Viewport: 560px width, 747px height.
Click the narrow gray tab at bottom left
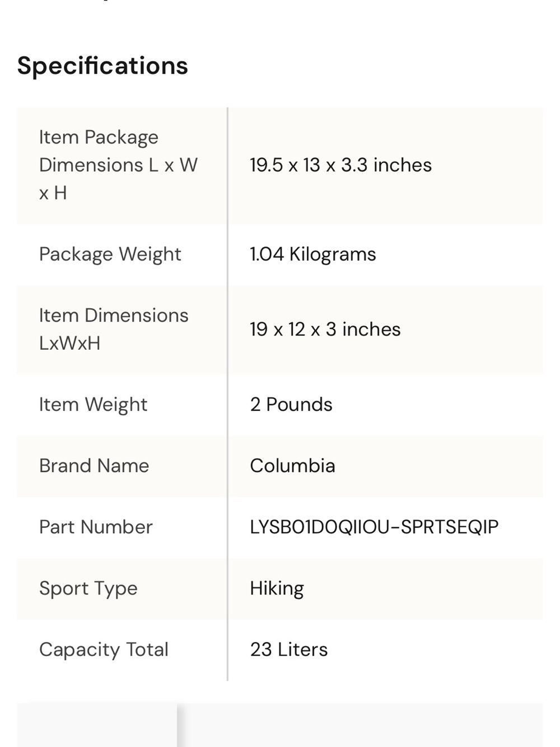click(x=97, y=725)
